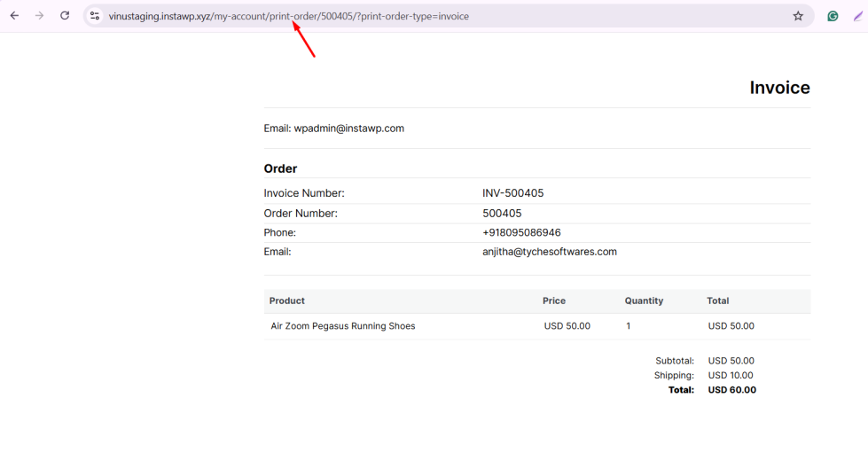Click the invoice number INV-500405

point(512,193)
